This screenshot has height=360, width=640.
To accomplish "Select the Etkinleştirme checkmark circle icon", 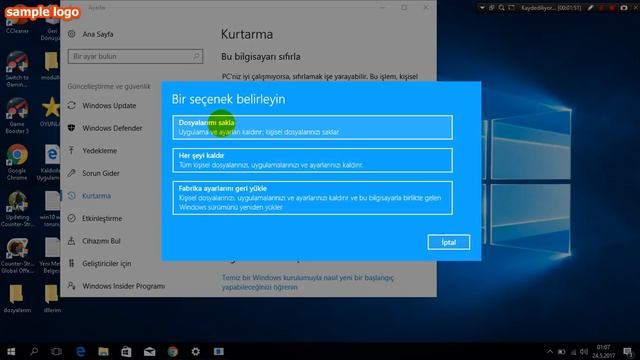I will pyautogui.click(x=72, y=218).
